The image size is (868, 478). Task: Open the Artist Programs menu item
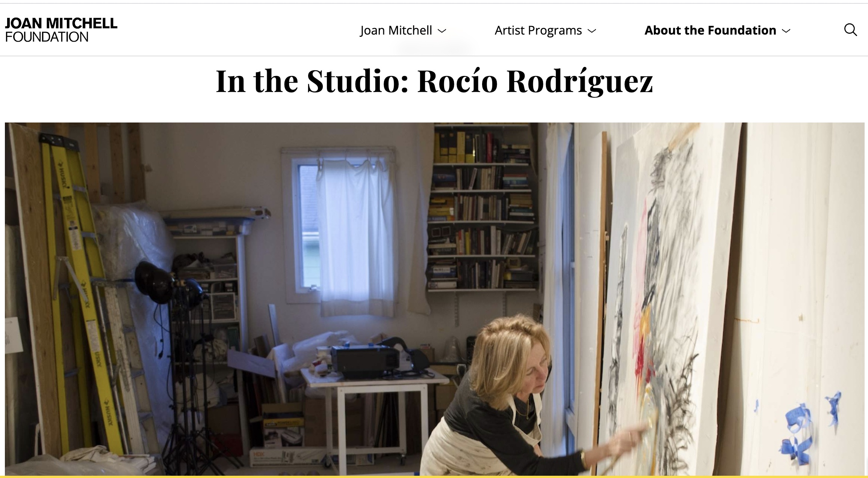[538, 30]
